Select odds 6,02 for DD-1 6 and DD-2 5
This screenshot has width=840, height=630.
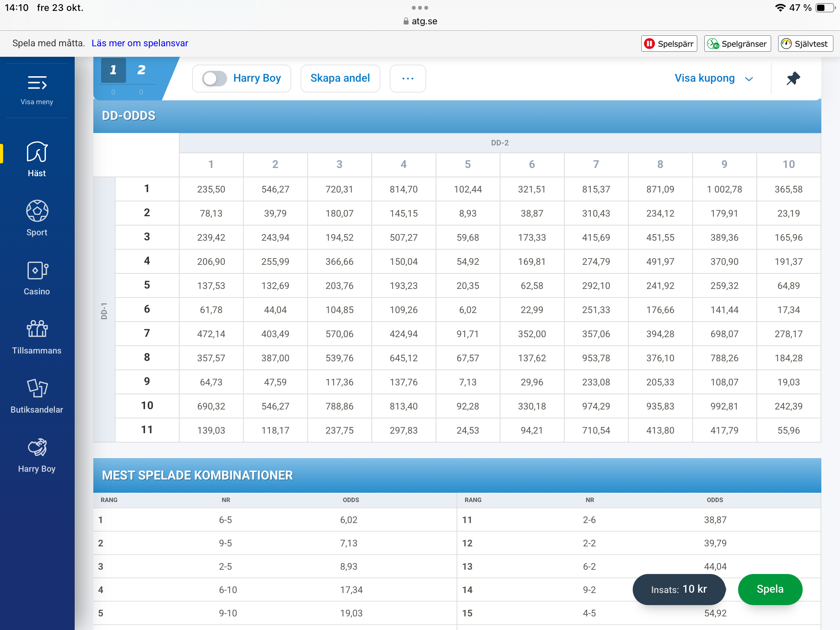click(x=468, y=310)
